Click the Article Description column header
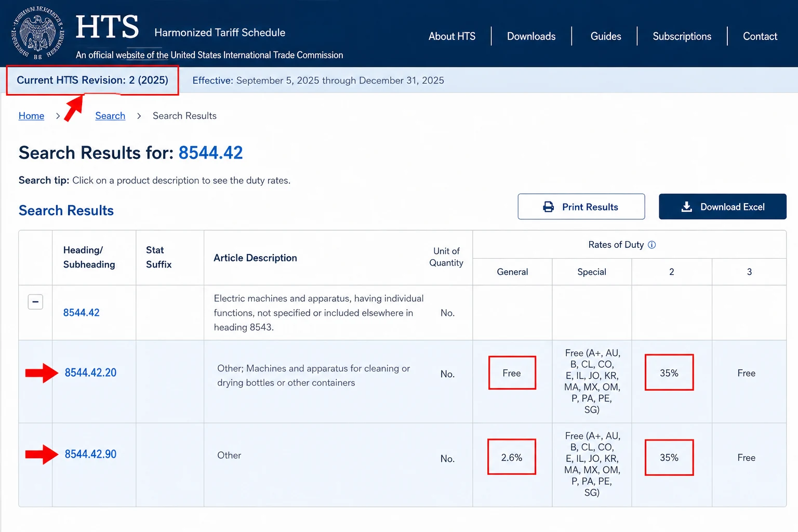Image resolution: width=798 pixels, height=532 pixels. (255, 258)
